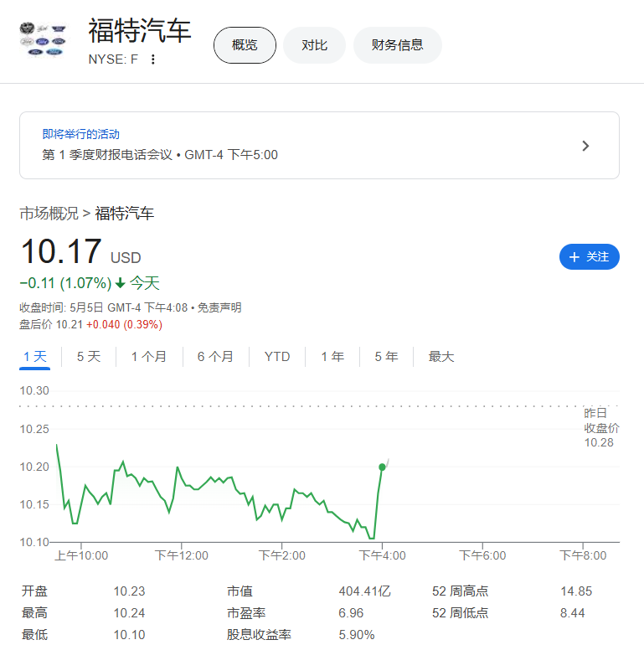Click the 盘后价 10.21 after-hours text
This screenshot has height=645, width=644.
coord(51,324)
